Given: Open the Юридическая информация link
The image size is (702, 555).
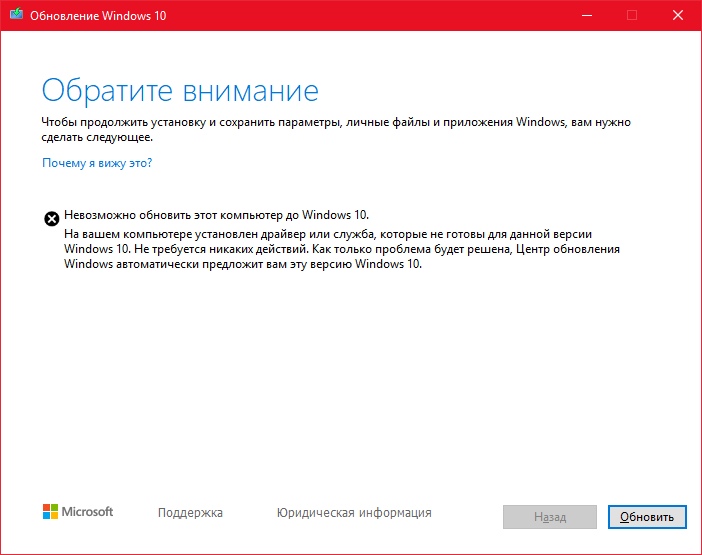Looking at the screenshot, I should point(354,513).
